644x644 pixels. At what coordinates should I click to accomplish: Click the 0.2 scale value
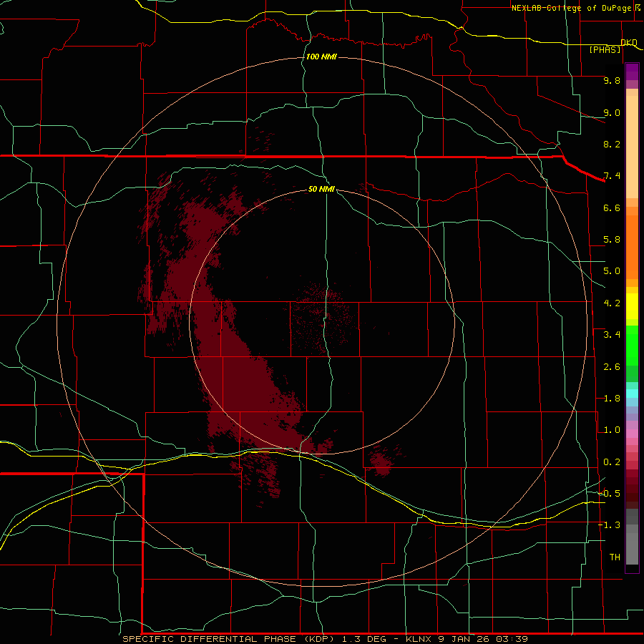pos(612,462)
